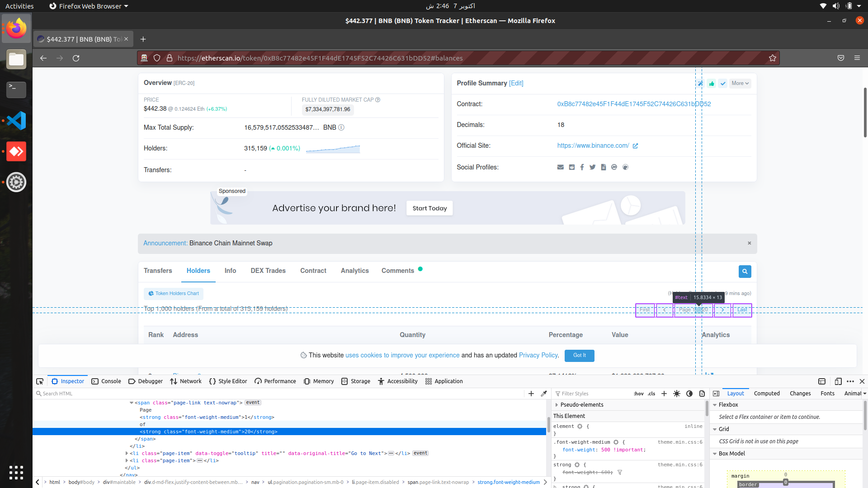Open Terminal from the dock
This screenshot has height=488, width=868.
tap(16, 90)
